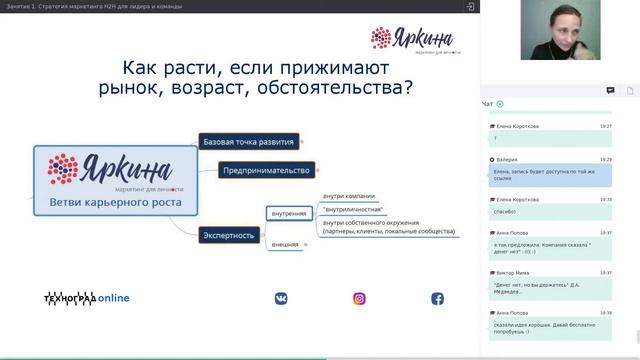Click the chat scrollbar handle

point(638,337)
